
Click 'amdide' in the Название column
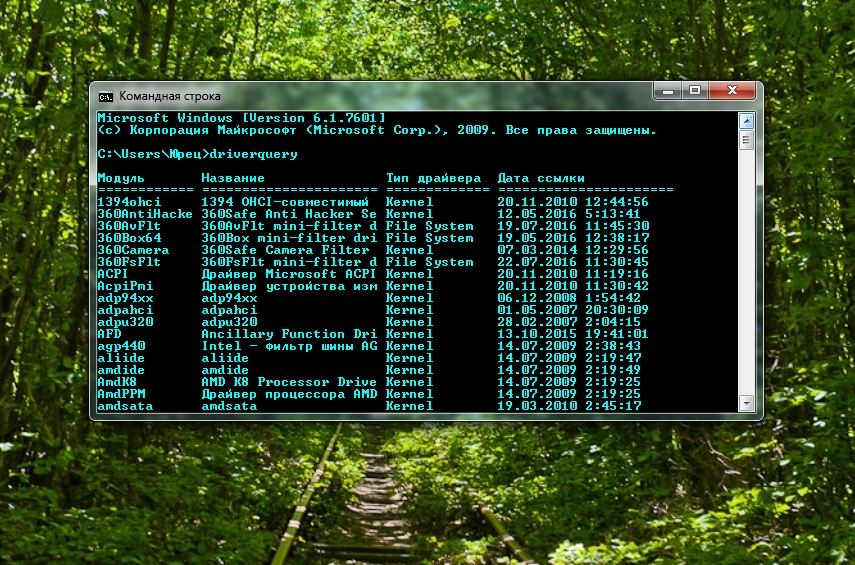225,370
